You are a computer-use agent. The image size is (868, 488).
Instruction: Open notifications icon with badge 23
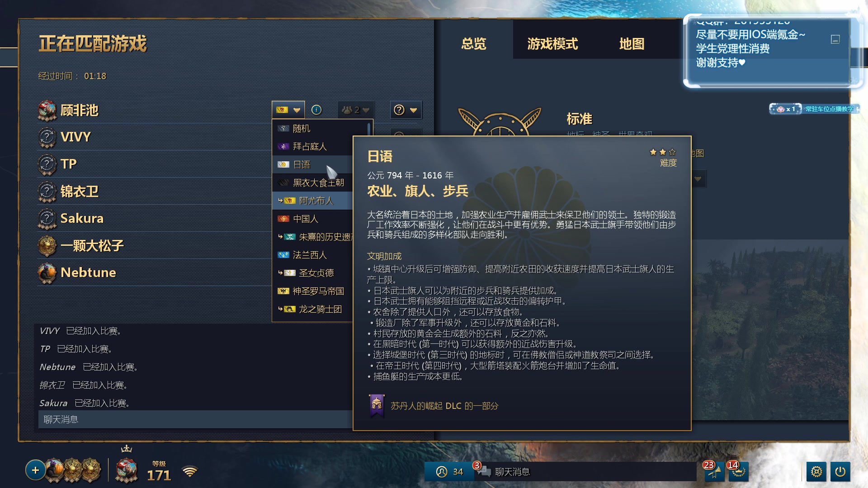coord(714,472)
